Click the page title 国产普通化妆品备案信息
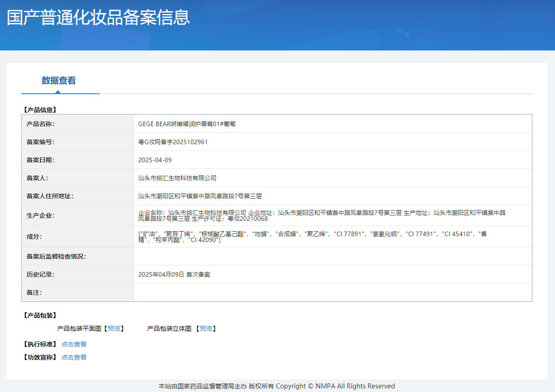555x392 pixels. tap(99, 17)
